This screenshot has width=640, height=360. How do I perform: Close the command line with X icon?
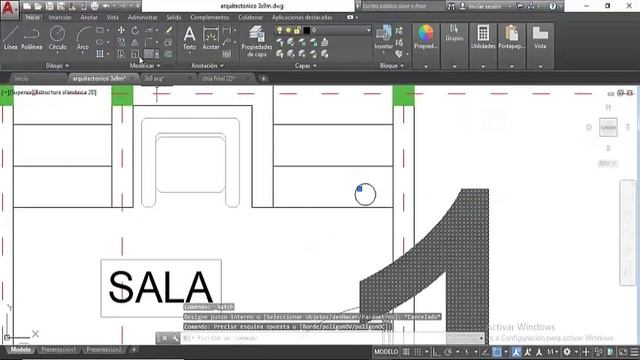click(164, 338)
